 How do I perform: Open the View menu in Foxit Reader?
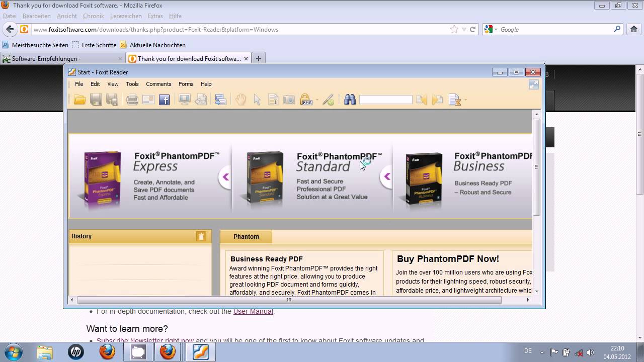pos(113,84)
